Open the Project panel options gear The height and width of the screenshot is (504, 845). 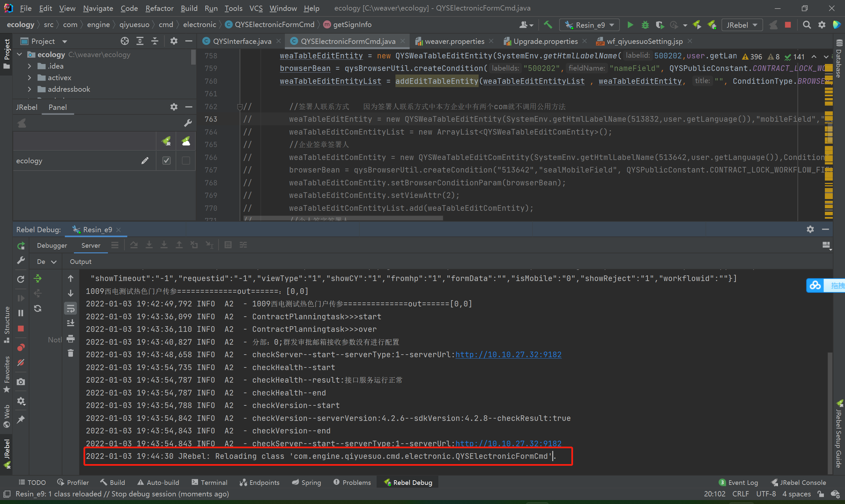(174, 41)
